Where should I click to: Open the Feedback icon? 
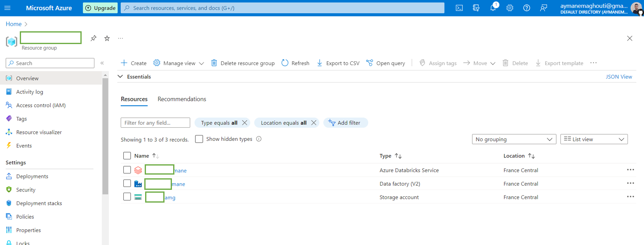click(x=543, y=8)
